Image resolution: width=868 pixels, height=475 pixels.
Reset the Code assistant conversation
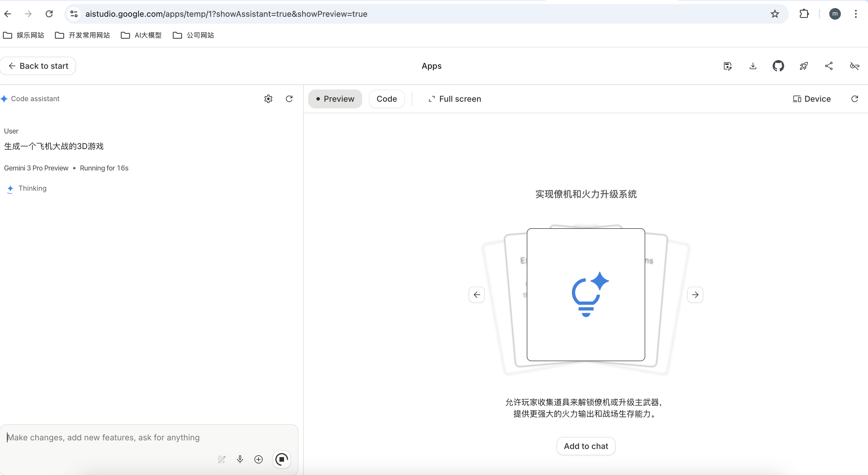tap(289, 99)
